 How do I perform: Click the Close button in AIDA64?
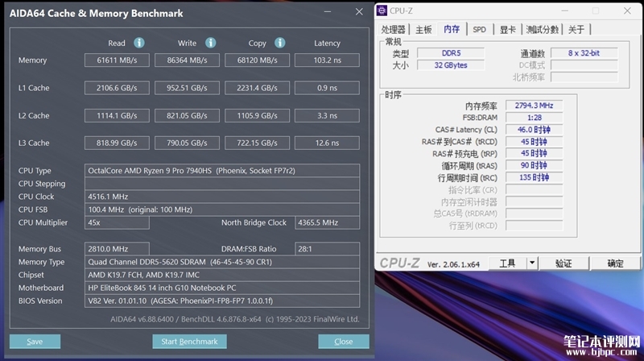coord(344,342)
